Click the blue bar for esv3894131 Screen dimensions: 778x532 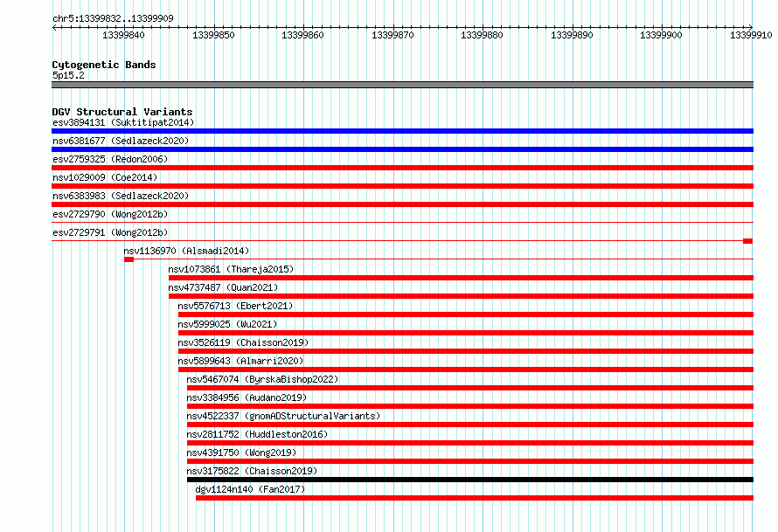tap(402, 131)
